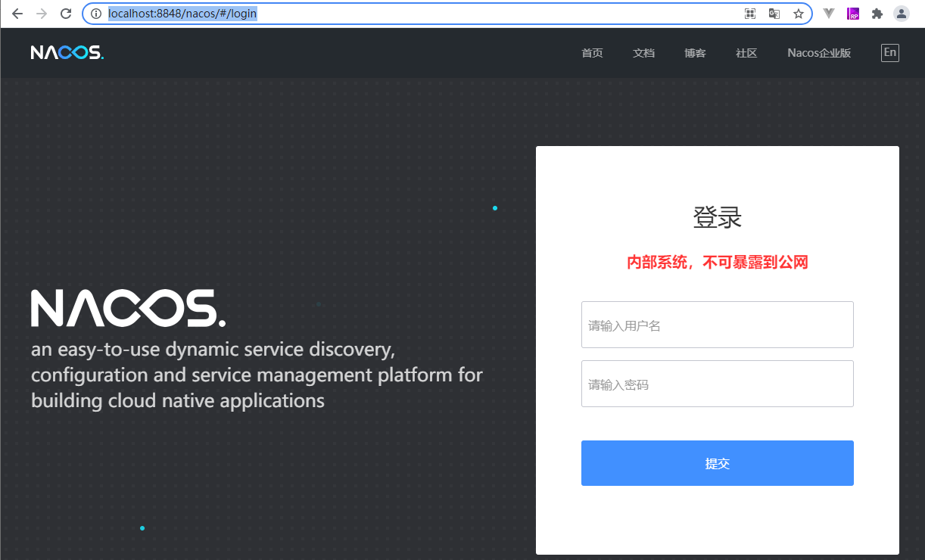
Task: Open the browser profile avatar
Action: pyautogui.click(x=902, y=14)
